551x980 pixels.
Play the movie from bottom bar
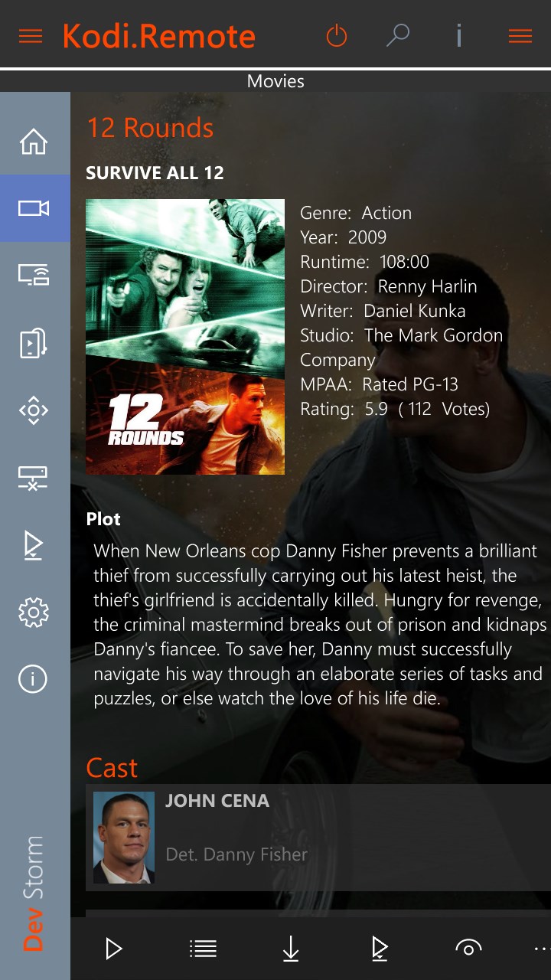coord(114,949)
